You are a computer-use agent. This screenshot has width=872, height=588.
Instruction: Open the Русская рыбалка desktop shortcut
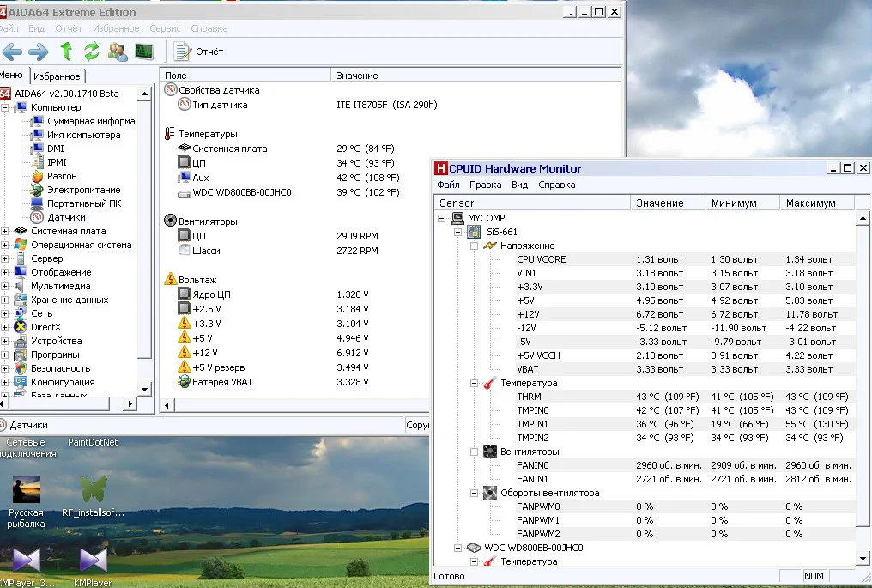click(26, 490)
